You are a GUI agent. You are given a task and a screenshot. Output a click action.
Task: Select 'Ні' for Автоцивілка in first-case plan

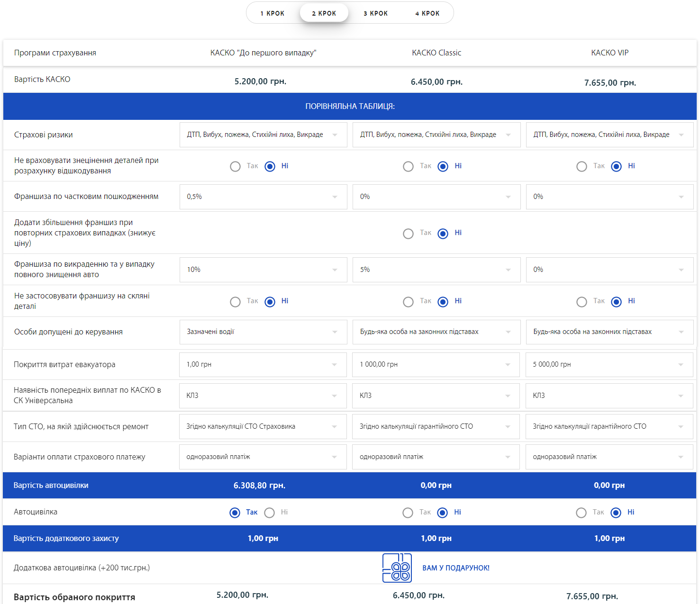(270, 513)
